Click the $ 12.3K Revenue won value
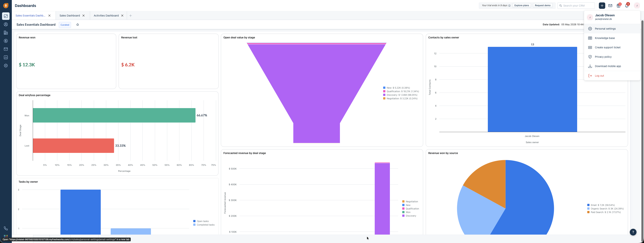The height and width of the screenshot is (243, 644). tap(27, 65)
